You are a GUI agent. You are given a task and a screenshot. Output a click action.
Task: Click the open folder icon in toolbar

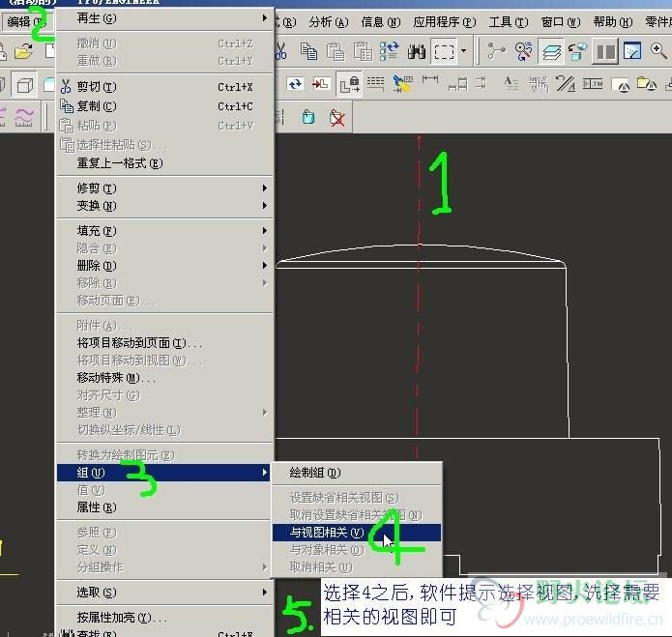point(23,51)
